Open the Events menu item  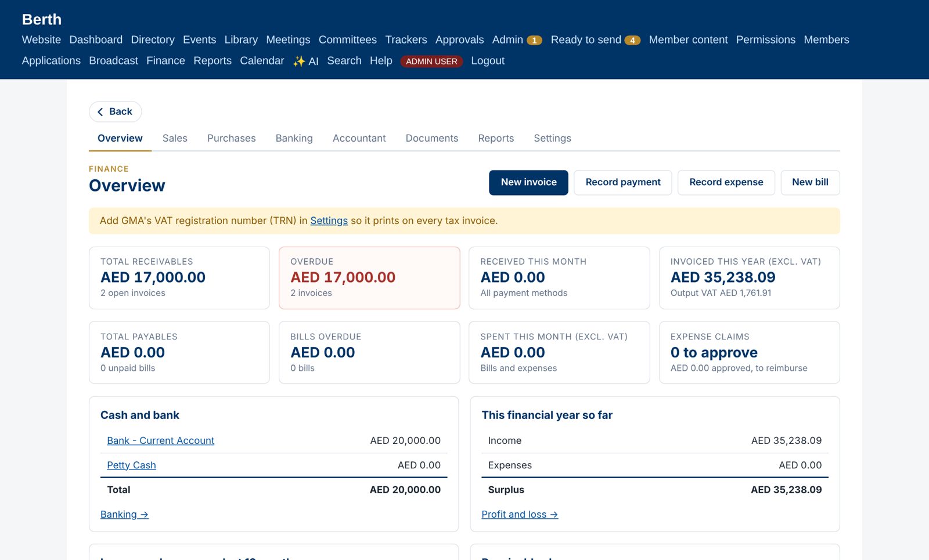[200, 39]
